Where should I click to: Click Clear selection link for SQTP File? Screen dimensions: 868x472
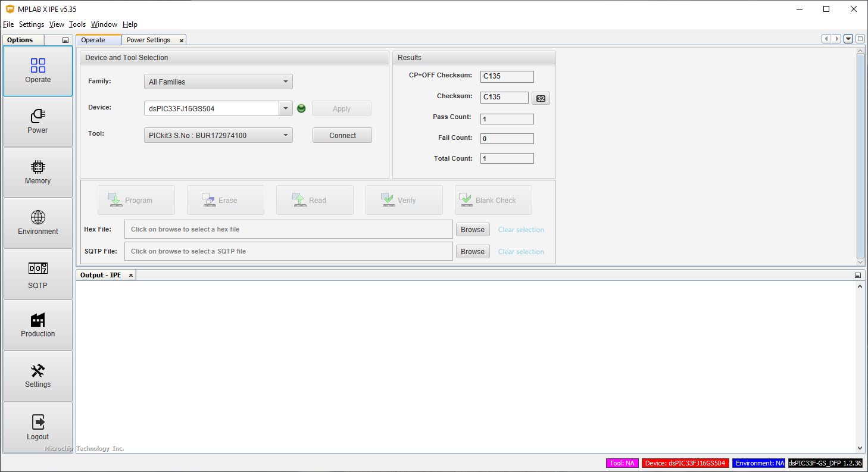click(521, 252)
